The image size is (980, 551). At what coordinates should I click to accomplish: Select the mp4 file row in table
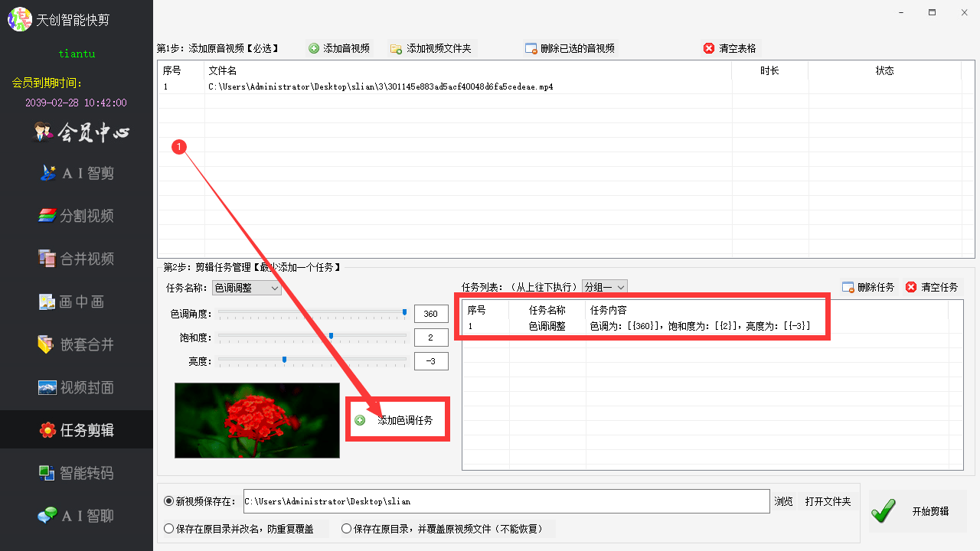pyautogui.click(x=560, y=87)
